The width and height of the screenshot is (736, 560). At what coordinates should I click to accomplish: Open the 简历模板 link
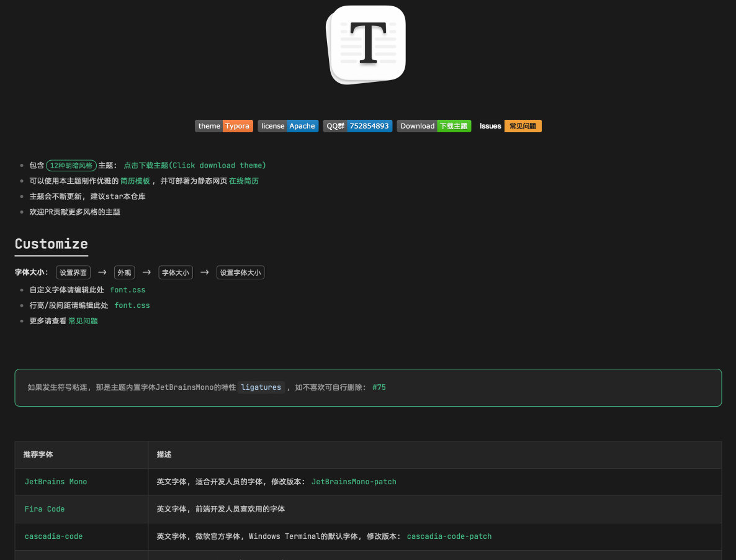coord(135,181)
